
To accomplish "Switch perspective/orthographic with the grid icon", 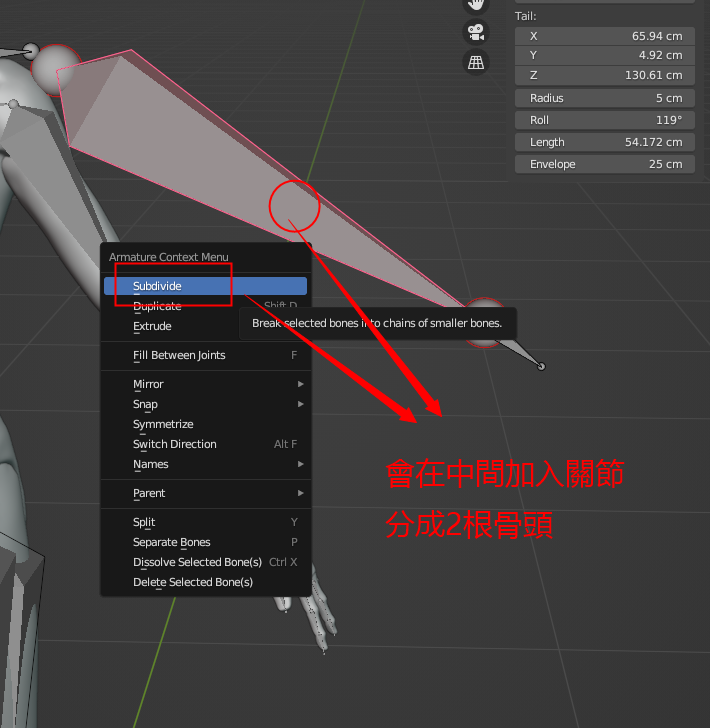I will 477,63.
